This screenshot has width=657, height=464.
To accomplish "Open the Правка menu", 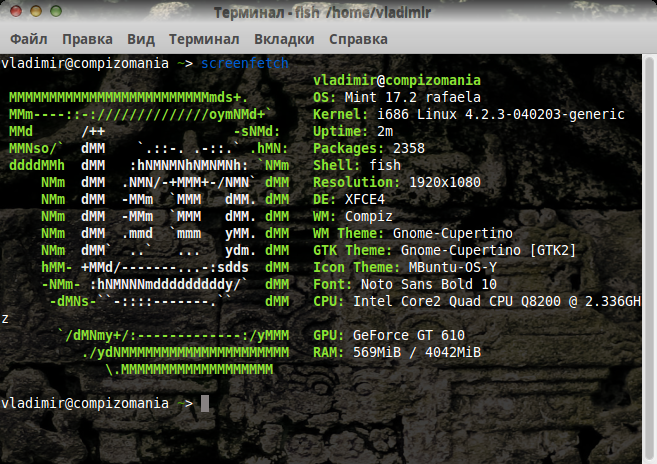I will pos(87,39).
